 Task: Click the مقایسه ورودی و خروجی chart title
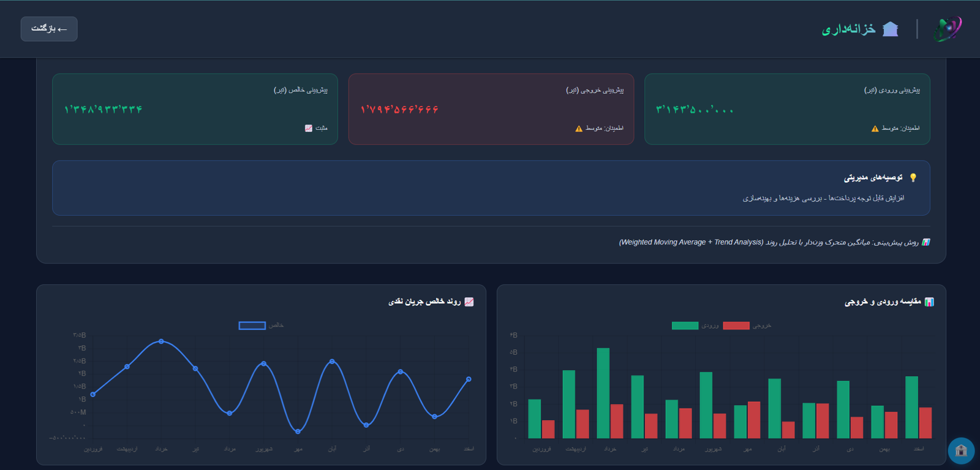tap(883, 301)
